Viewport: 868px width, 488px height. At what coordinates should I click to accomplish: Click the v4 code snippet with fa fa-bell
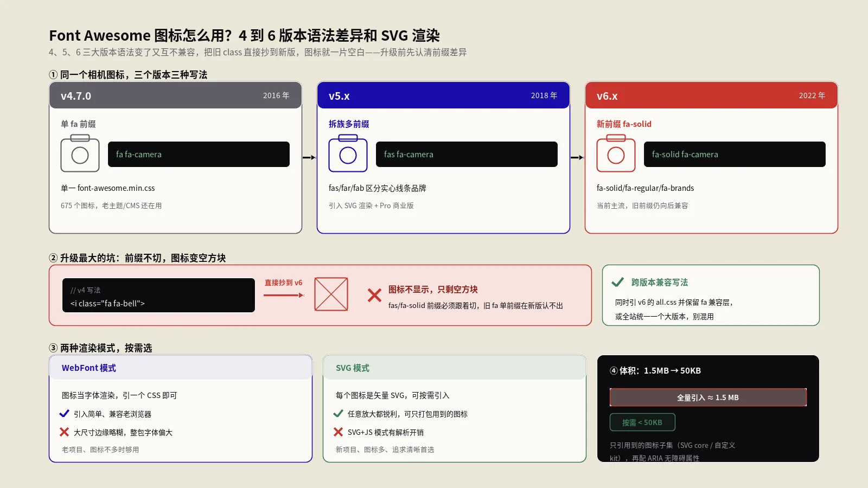pyautogui.click(x=158, y=296)
